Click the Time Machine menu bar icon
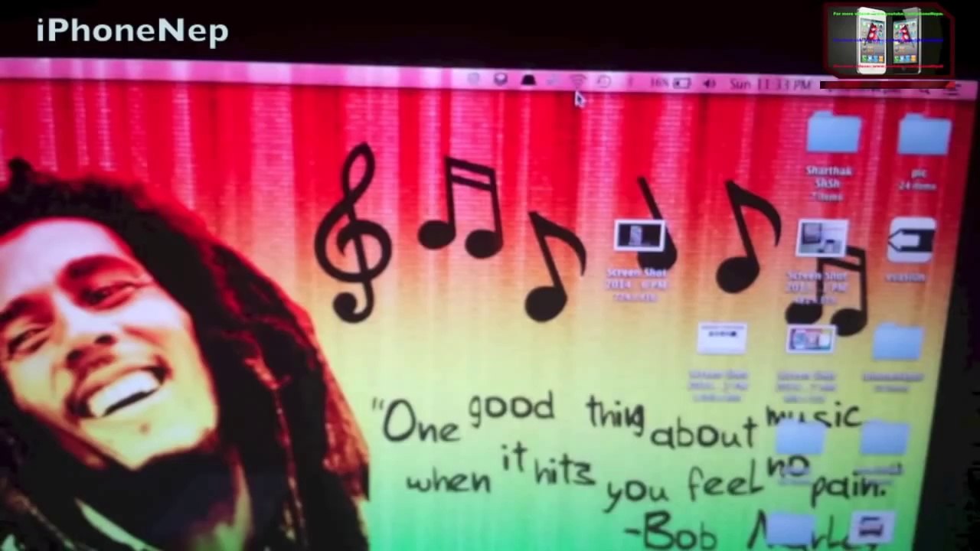Image resolution: width=980 pixels, height=551 pixels. pos(604,81)
